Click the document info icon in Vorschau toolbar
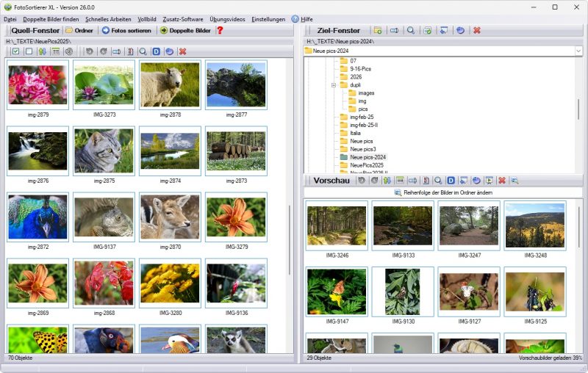The image size is (588, 373). (x=426, y=181)
